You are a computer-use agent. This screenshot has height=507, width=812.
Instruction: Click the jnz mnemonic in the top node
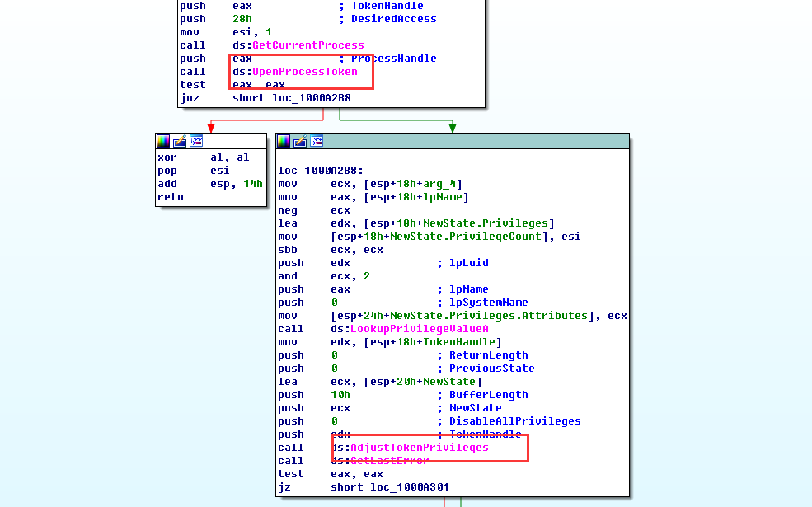click(x=190, y=98)
